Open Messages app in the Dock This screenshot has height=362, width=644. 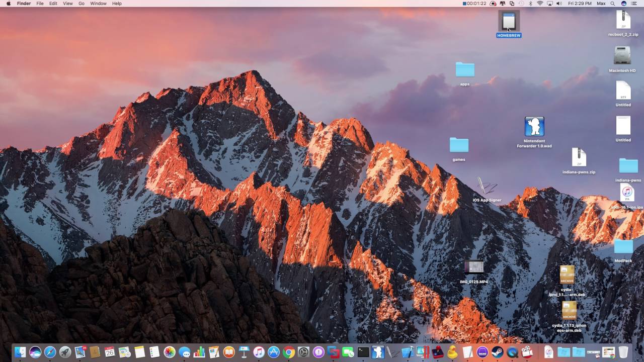(185, 352)
